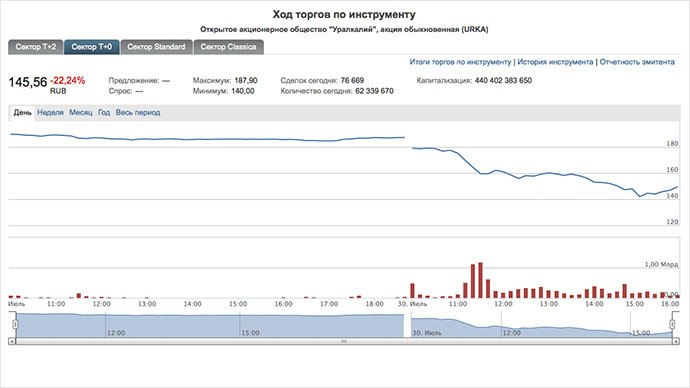This screenshot has height=388, width=690.
Task: Click the current price 145,56
Action: tap(28, 82)
